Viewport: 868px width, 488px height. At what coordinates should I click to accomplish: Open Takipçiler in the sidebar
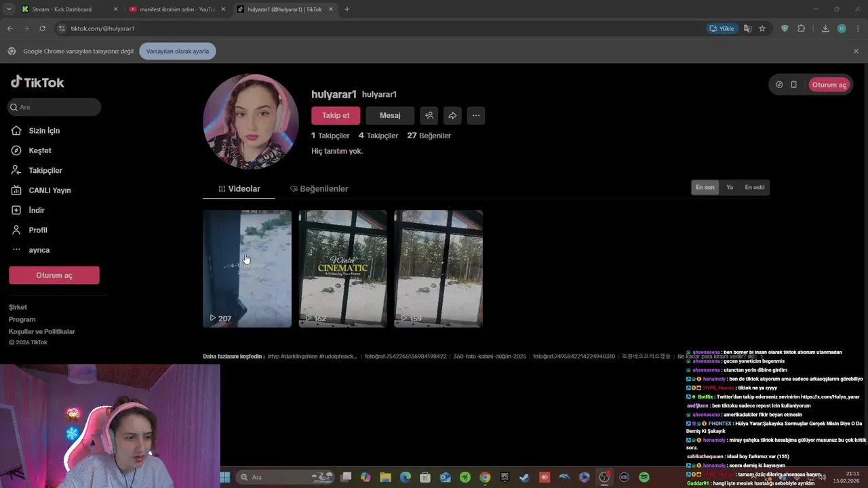point(45,170)
